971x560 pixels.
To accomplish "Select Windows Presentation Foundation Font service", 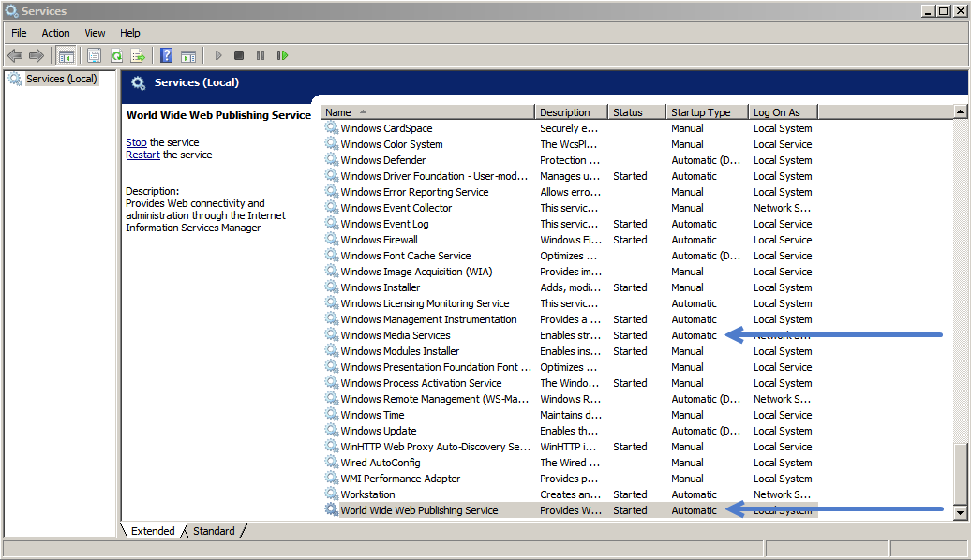I will click(x=436, y=367).
